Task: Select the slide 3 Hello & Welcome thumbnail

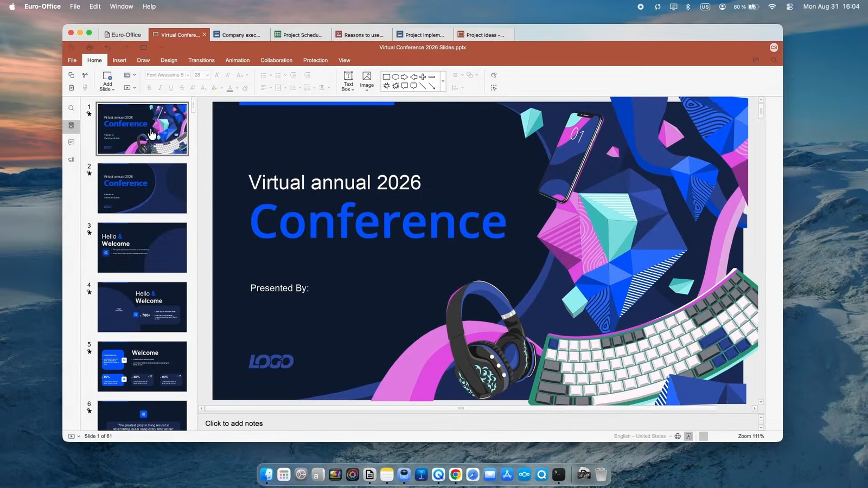Action: (142, 248)
